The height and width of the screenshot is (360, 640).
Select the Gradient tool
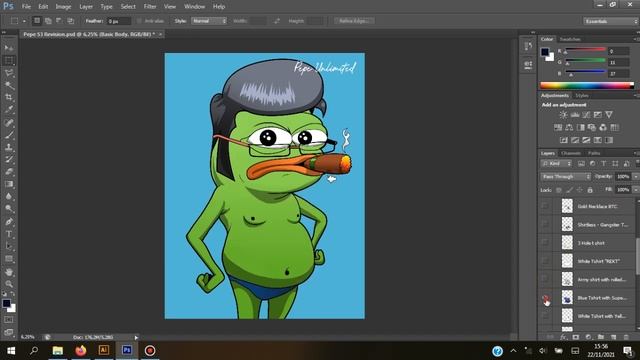pyautogui.click(x=9, y=184)
